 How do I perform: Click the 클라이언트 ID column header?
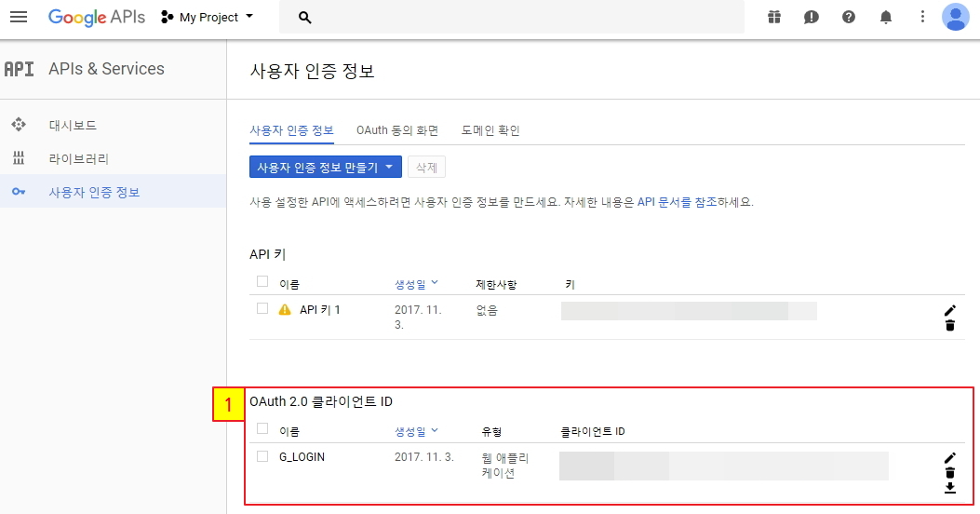[x=593, y=431]
